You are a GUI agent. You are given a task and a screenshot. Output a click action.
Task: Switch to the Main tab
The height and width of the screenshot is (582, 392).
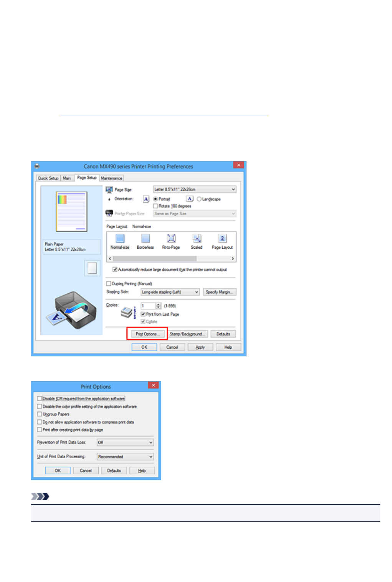pyautogui.click(x=67, y=178)
